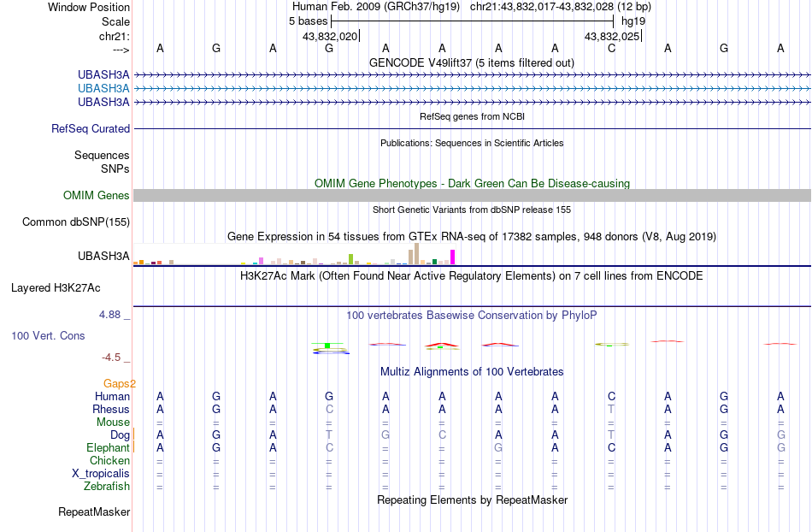This screenshot has width=812, height=532.
Task: Click the gray OMIM Genes bar
Action: point(472,195)
